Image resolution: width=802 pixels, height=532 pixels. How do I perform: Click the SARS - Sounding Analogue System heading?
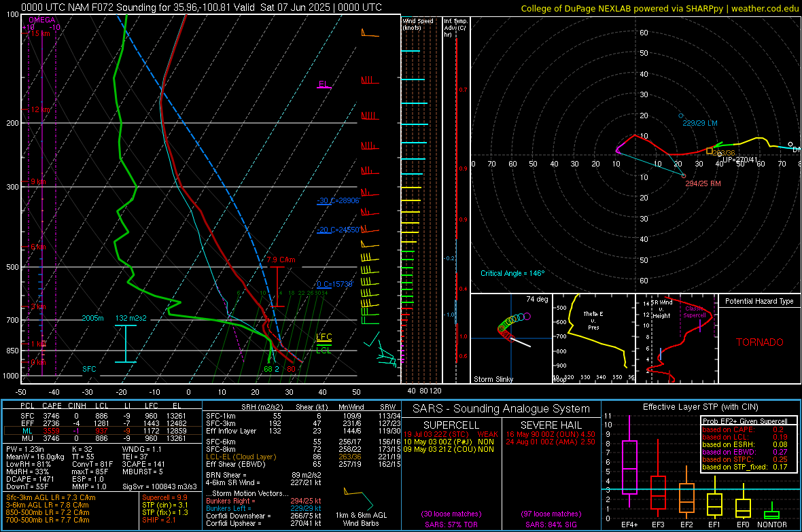(502, 409)
